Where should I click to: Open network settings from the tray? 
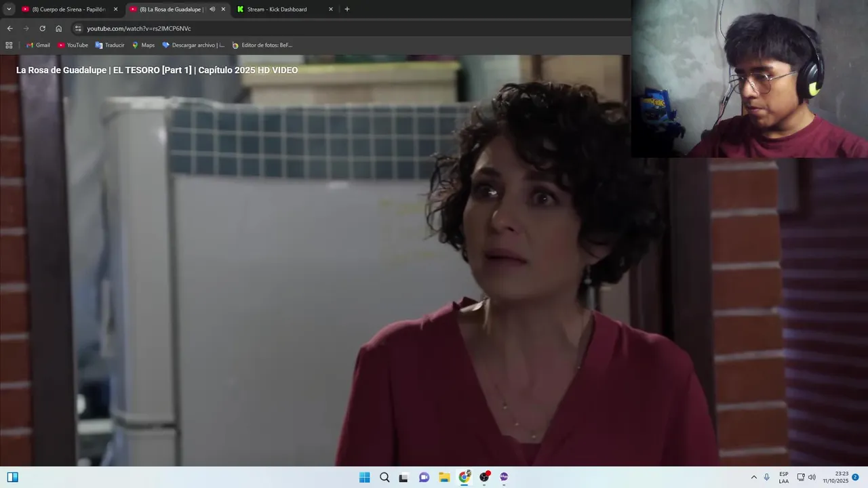click(801, 477)
